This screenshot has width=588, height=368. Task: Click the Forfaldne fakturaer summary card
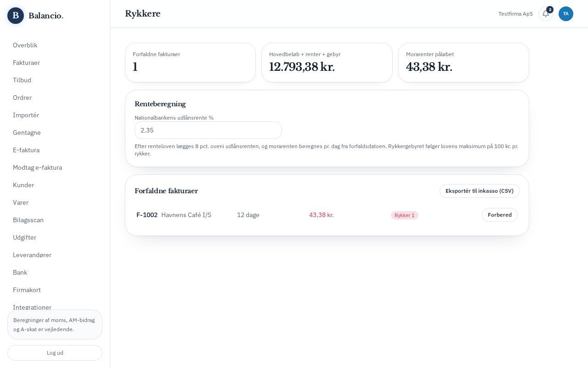tap(190, 63)
